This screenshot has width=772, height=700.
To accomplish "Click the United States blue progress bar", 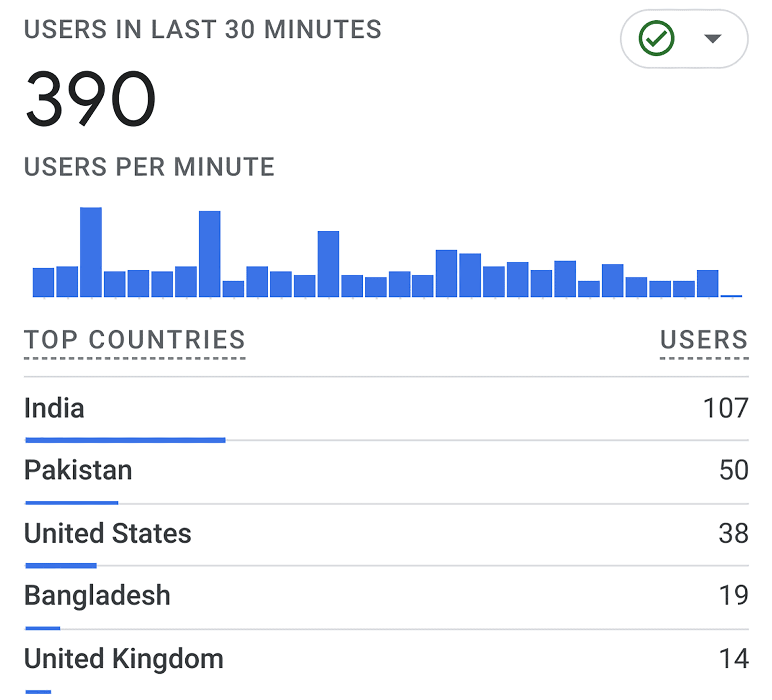I will 61,565.
